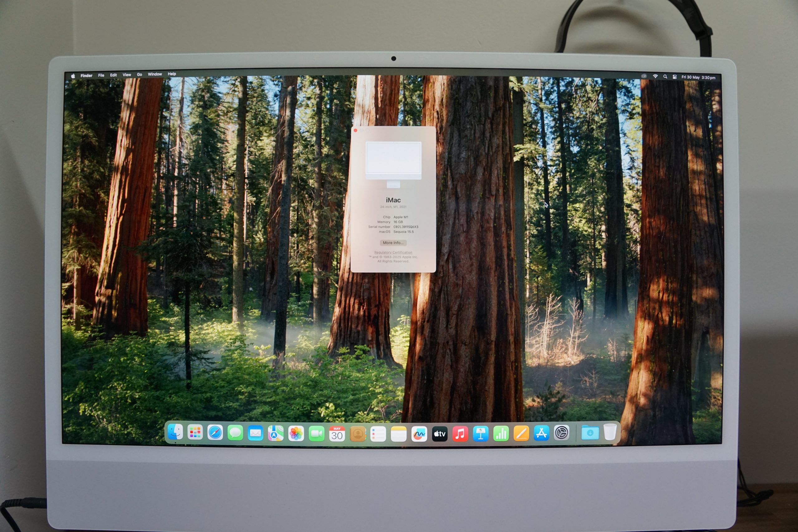The height and width of the screenshot is (532, 798).
Task: Open Apple TV from the Dock
Action: pos(440,434)
